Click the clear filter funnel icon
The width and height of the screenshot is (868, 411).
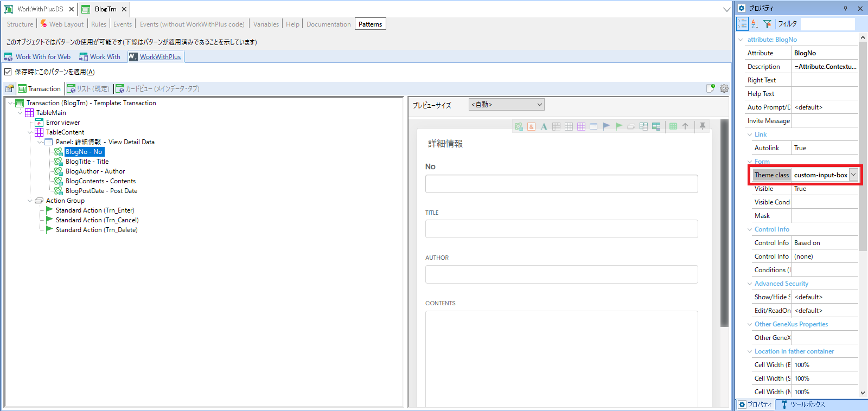767,24
